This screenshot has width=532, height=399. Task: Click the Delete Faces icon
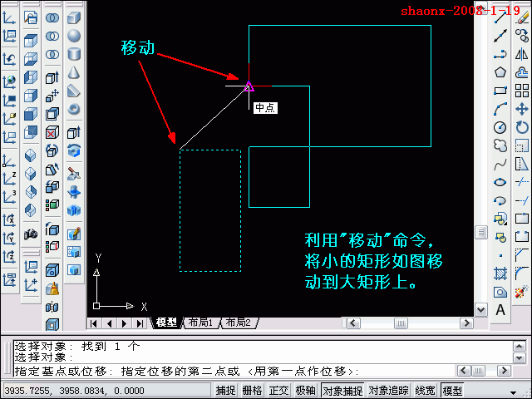pyautogui.click(x=52, y=133)
